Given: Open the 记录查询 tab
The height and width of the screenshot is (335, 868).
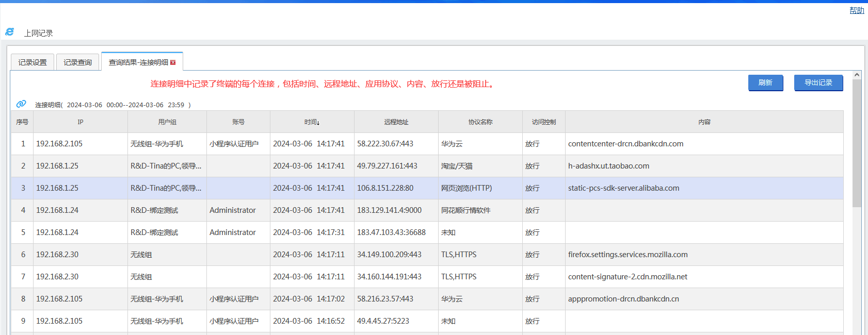Looking at the screenshot, I should click(77, 62).
